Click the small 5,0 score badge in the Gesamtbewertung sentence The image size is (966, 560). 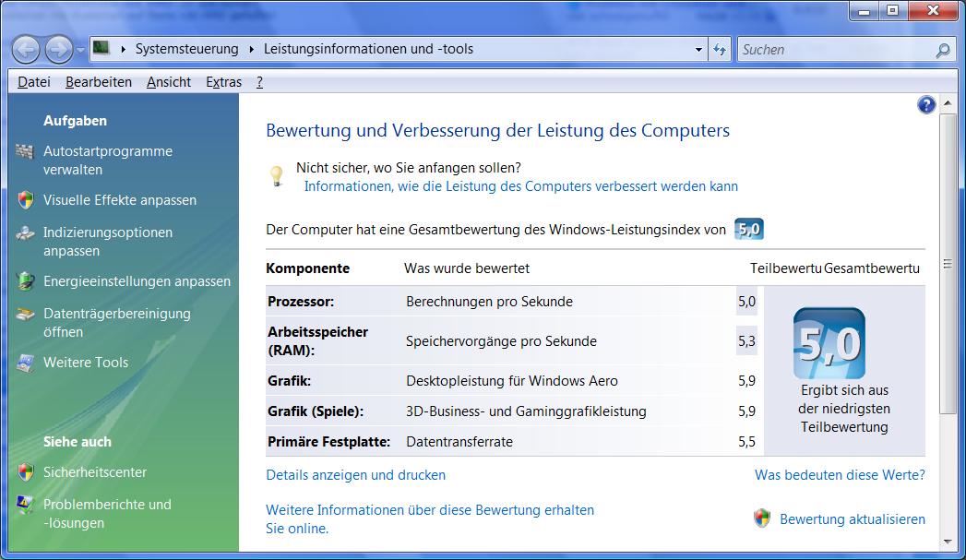click(749, 229)
